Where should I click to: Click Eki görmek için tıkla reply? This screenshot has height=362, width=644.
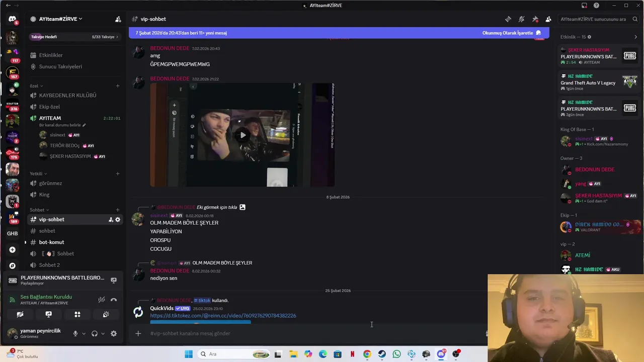coord(217,207)
